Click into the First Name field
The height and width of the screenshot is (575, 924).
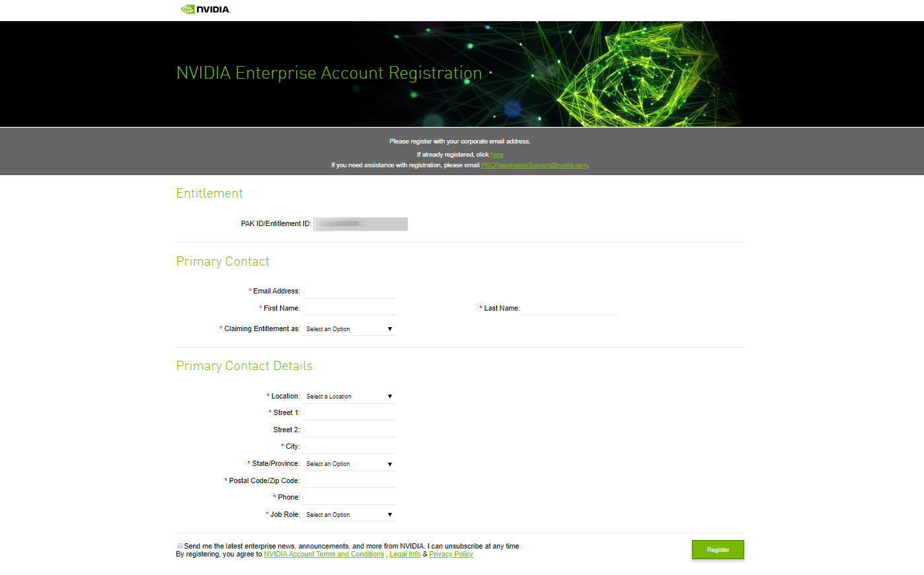[x=348, y=308]
